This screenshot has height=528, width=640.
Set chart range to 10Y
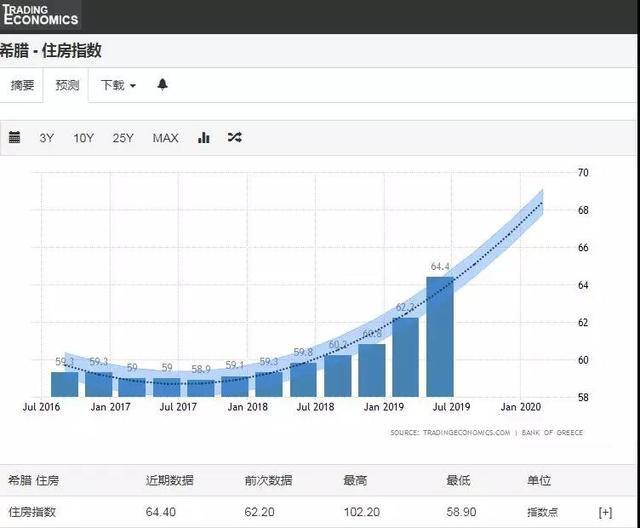(83, 138)
